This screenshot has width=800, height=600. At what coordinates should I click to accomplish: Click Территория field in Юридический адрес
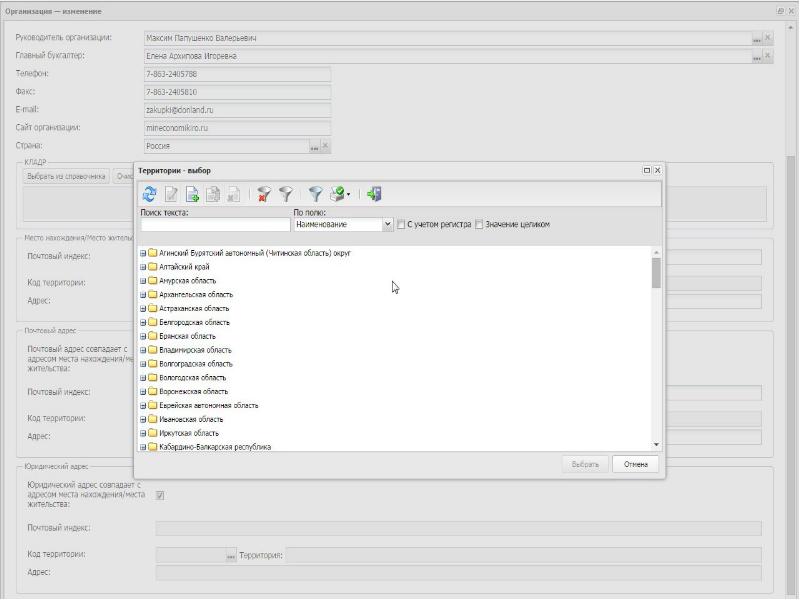point(523,555)
